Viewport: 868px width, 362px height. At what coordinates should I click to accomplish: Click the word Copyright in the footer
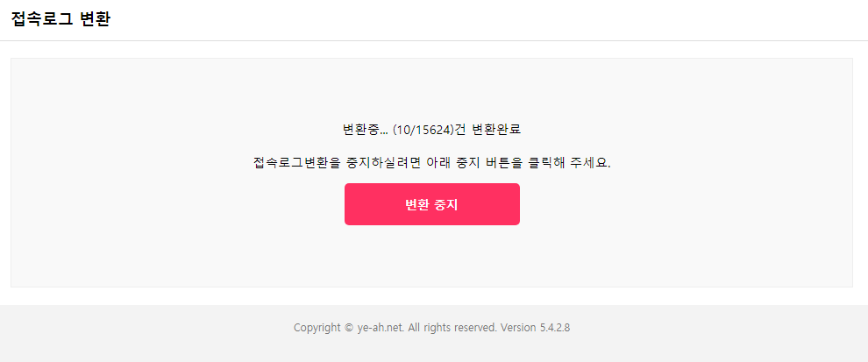[317, 328]
